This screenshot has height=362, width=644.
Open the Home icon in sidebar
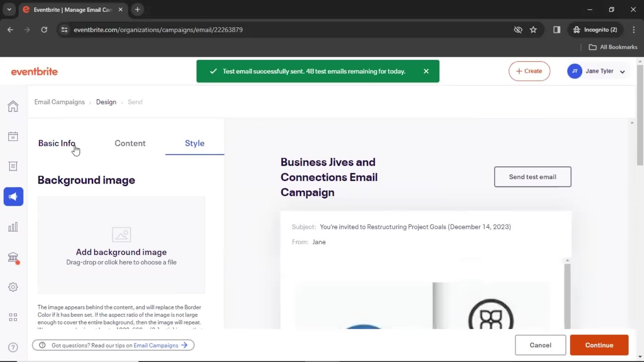(x=13, y=106)
